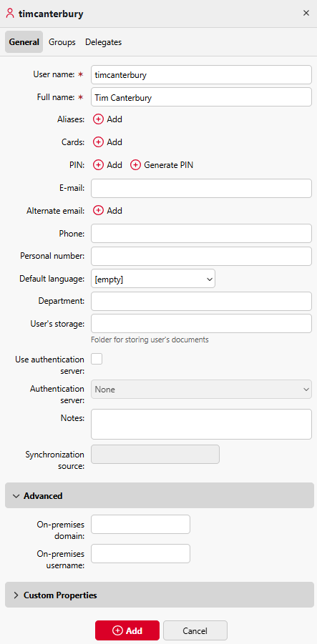
Task: Open the Authentication server dropdown
Action: click(x=201, y=389)
